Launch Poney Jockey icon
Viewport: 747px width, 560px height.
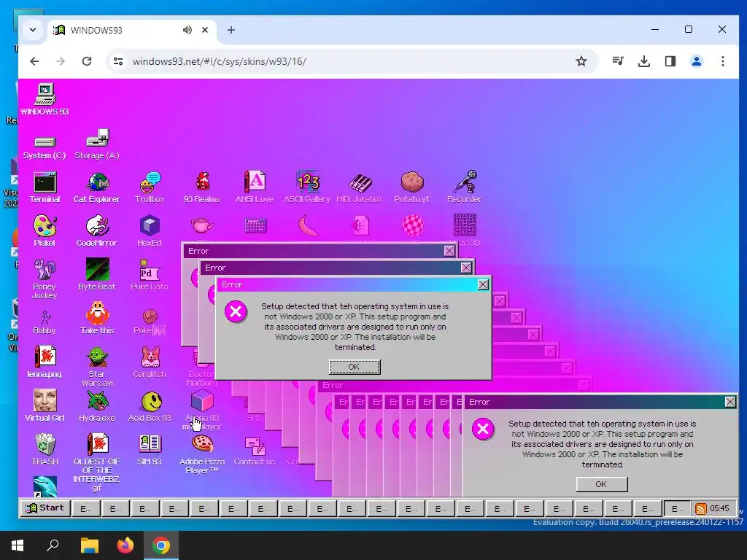[44, 279]
